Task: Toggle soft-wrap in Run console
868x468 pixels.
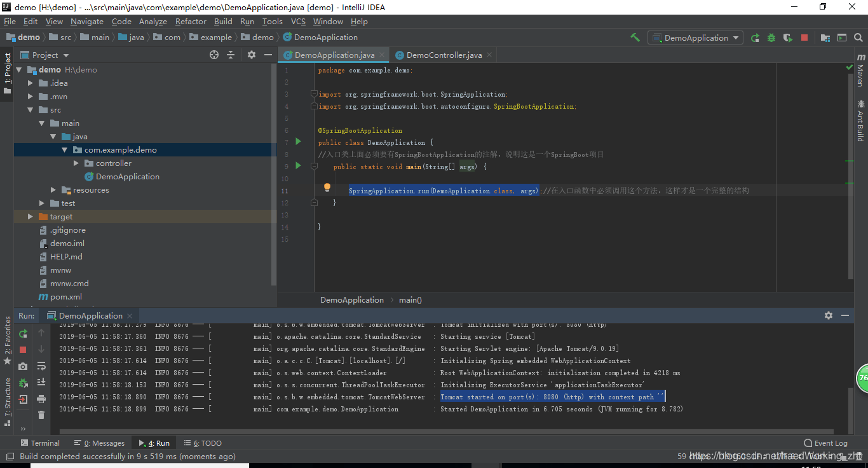Action: (41, 366)
